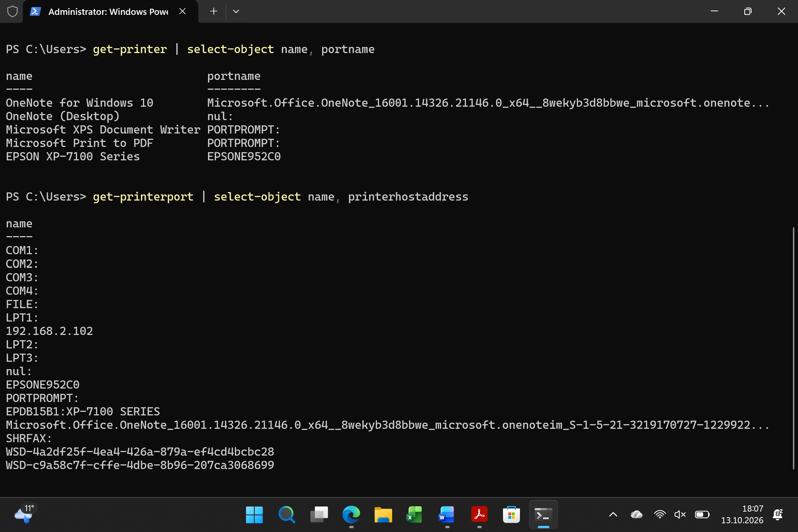The width and height of the screenshot is (798, 532).
Task: Launch Microsoft Edge from the taskbar
Action: tap(351, 515)
